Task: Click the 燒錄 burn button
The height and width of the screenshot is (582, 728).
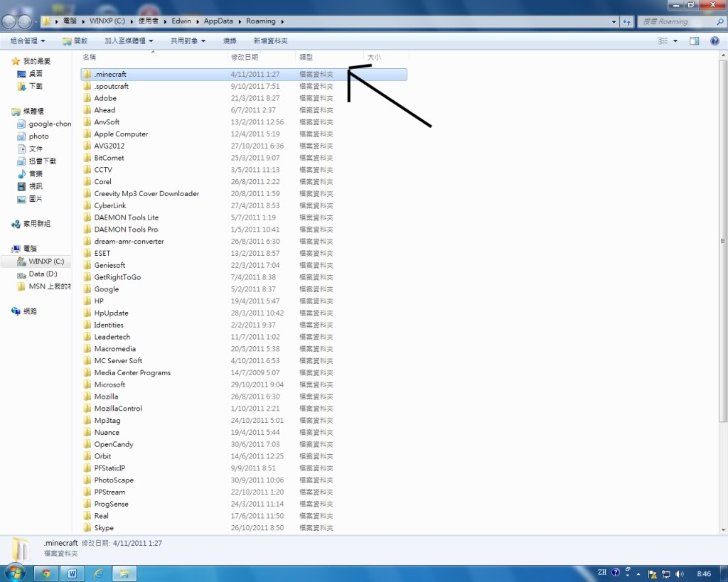Action: (230, 41)
